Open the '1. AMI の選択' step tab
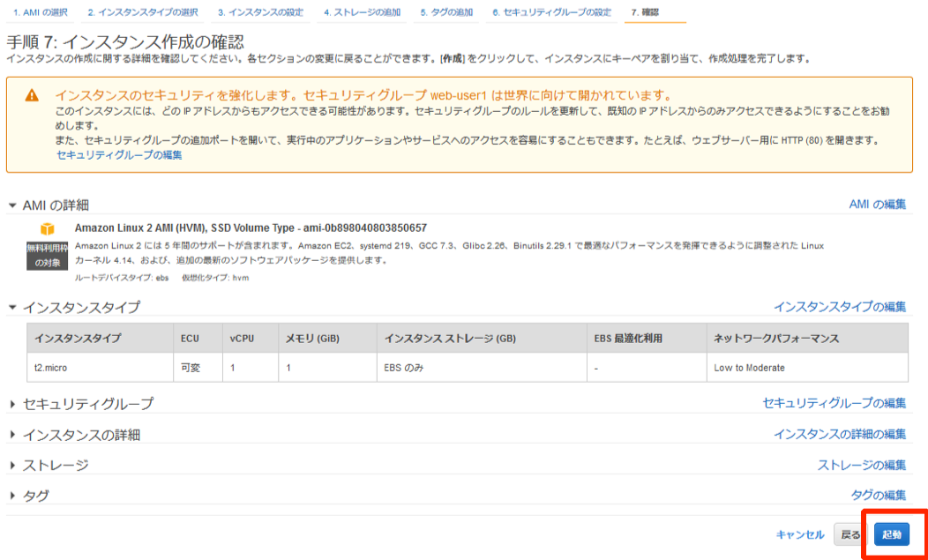The width and height of the screenshot is (928, 560). point(40,12)
